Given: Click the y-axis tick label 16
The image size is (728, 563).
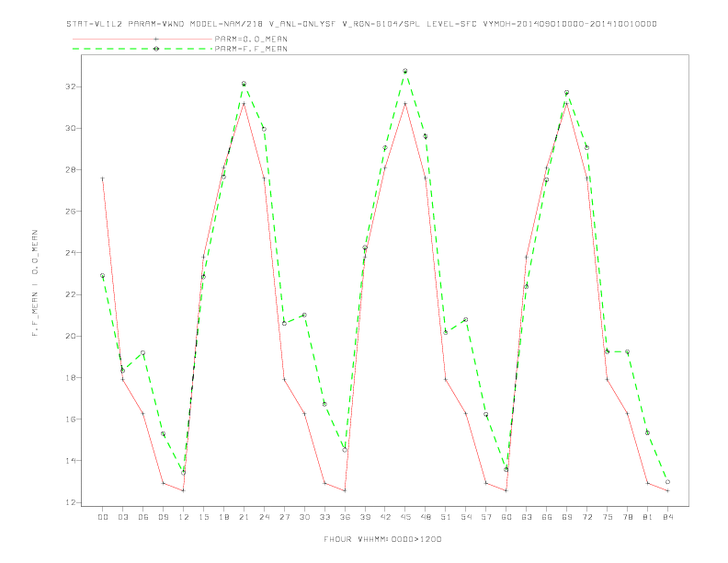Looking at the screenshot, I should (x=70, y=419).
